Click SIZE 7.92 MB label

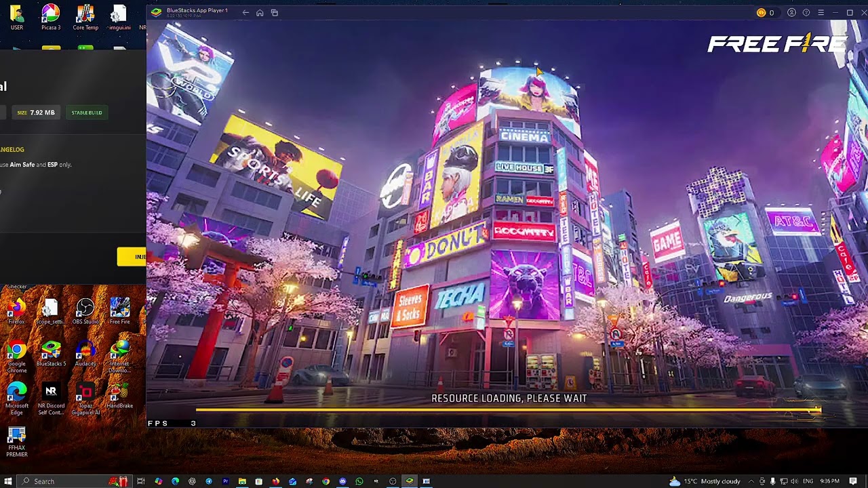coord(36,113)
